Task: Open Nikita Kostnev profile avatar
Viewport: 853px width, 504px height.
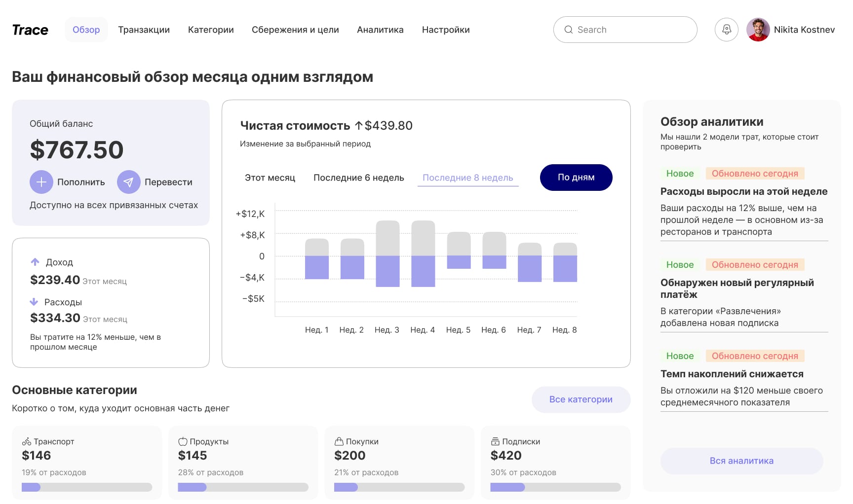Action: tap(758, 30)
